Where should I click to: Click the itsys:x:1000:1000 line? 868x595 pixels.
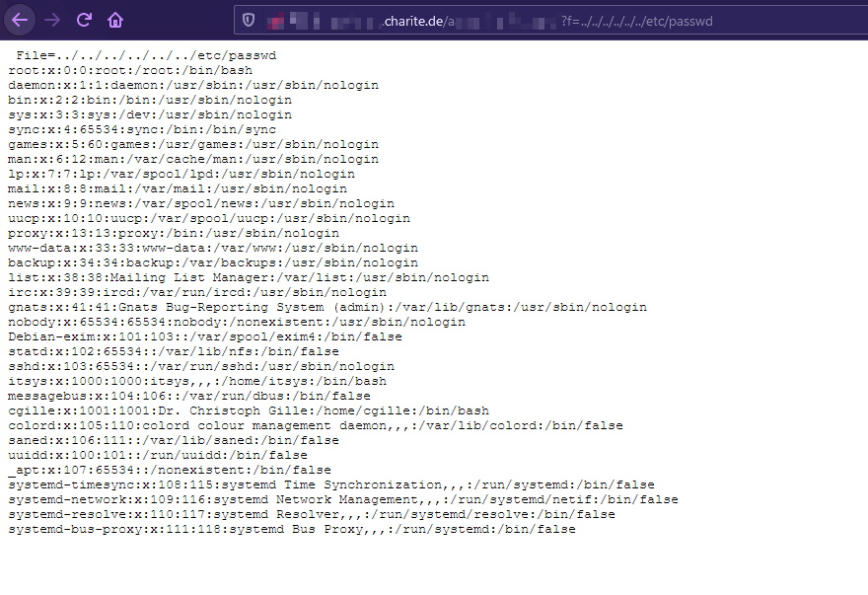coord(197,381)
